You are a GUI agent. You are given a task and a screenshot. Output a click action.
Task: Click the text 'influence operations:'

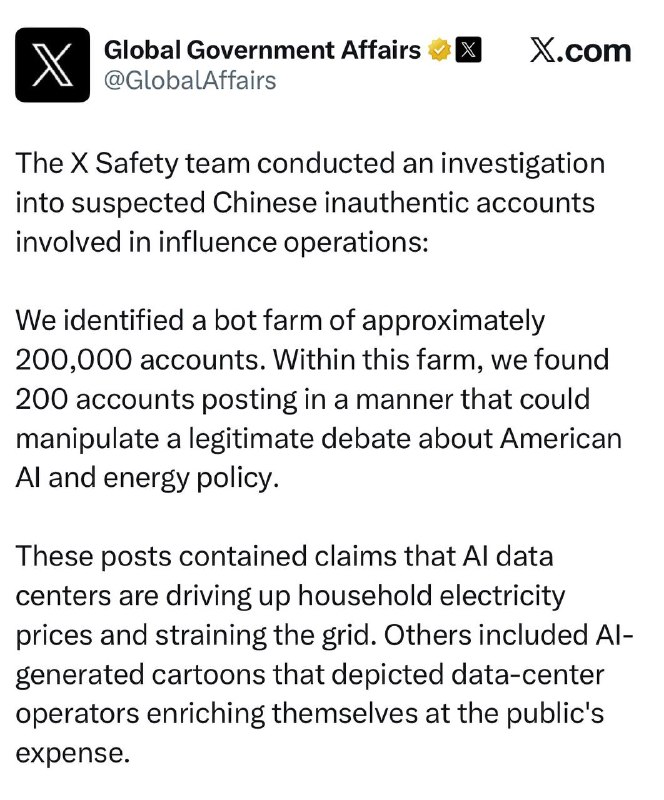[292, 242]
